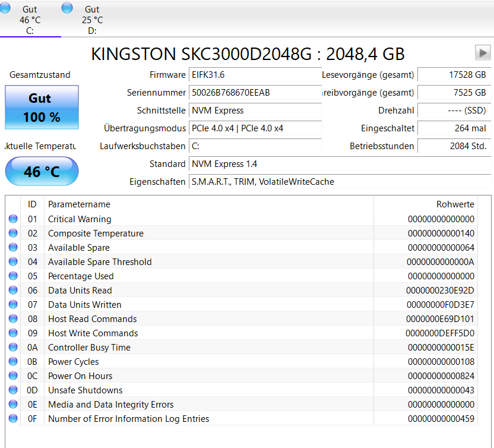Click the KINGSTON SKC3000D2048G disk title
494x448 pixels.
[x=248, y=54]
